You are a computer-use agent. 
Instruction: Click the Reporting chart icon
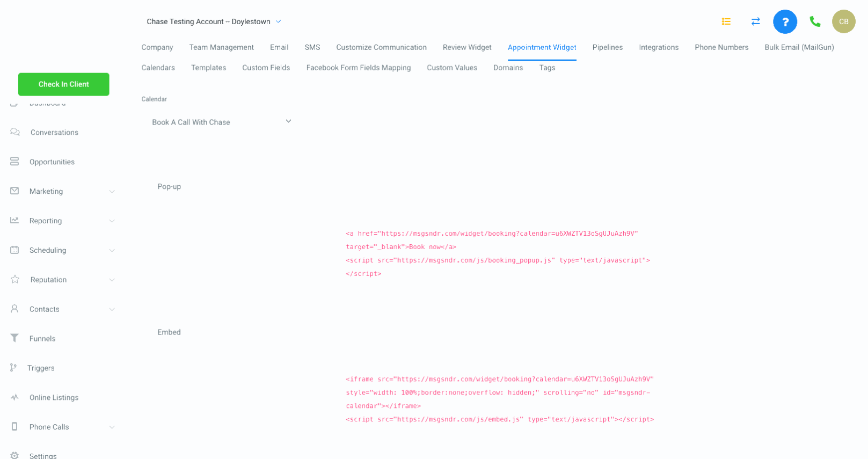click(14, 220)
